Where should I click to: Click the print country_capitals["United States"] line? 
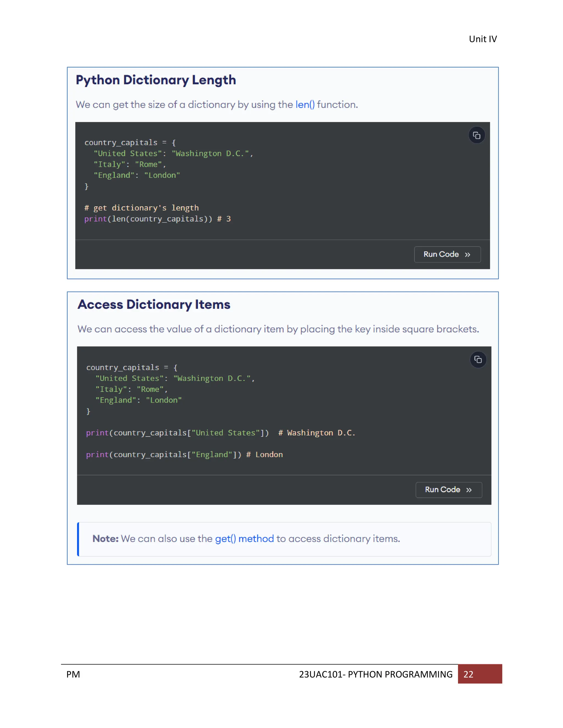(220, 433)
